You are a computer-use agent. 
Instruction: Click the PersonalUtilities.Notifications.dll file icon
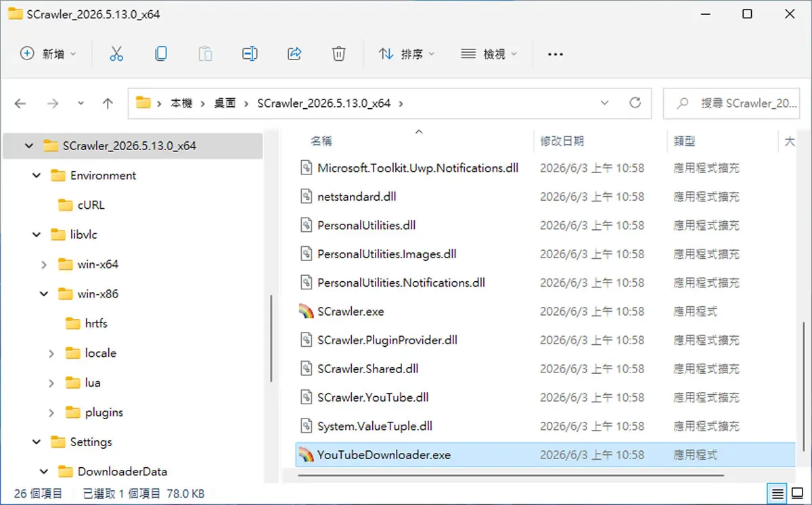tap(307, 283)
